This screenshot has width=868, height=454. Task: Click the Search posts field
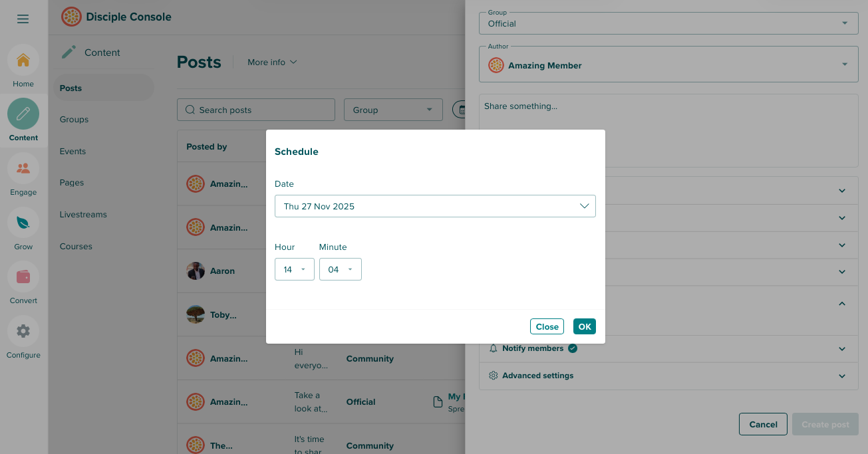click(x=256, y=110)
